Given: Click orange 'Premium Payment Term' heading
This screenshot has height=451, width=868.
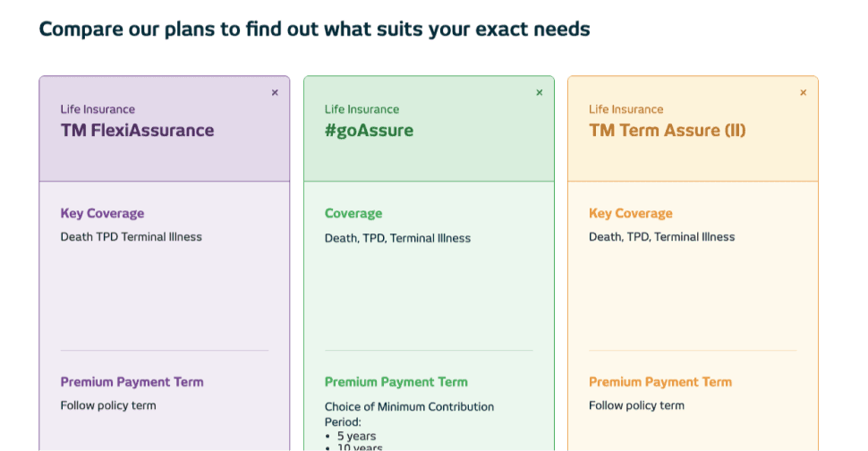Looking at the screenshot, I should coord(660,382).
